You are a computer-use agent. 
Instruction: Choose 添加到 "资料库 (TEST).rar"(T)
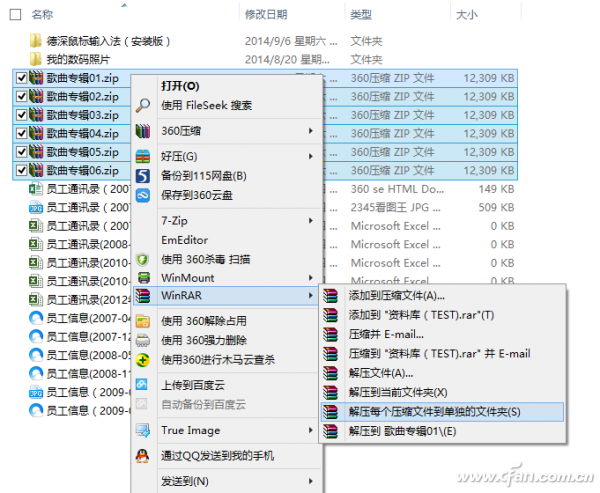click(x=421, y=315)
